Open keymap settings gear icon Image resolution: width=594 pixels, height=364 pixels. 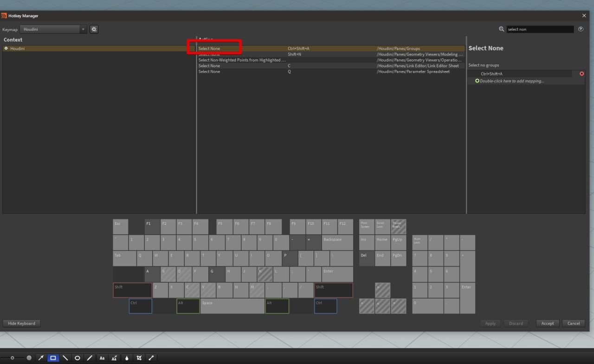[x=94, y=29]
